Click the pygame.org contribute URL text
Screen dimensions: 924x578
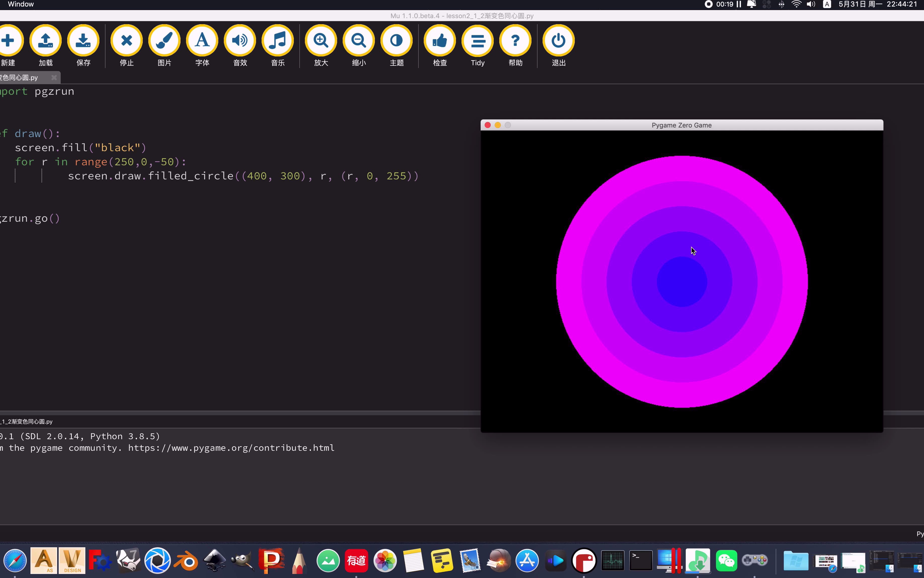231,448
